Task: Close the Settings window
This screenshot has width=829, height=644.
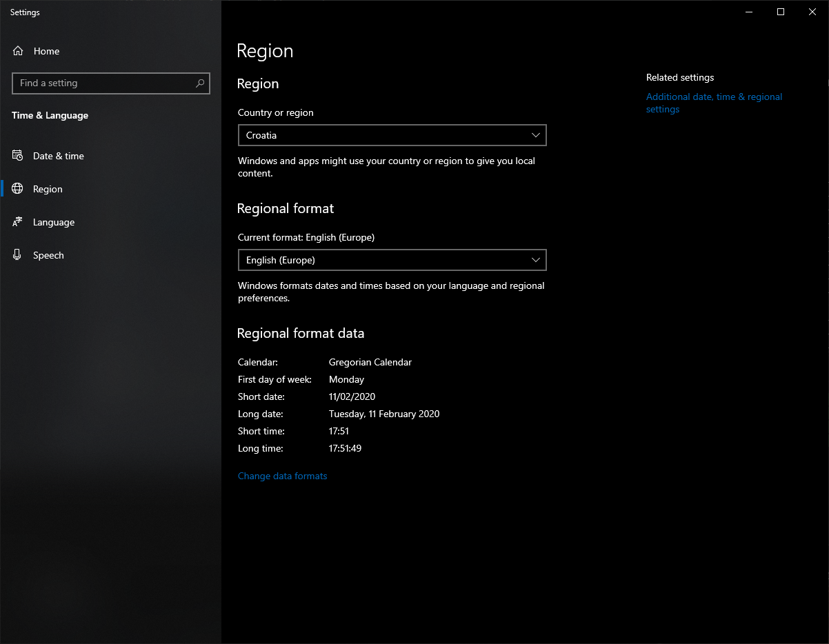Action: coord(812,12)
